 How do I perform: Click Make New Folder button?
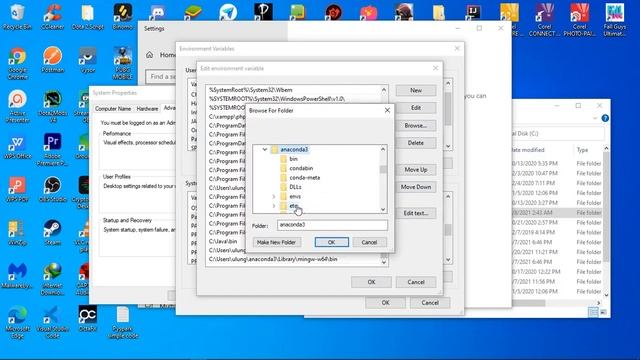pos(276,242)
